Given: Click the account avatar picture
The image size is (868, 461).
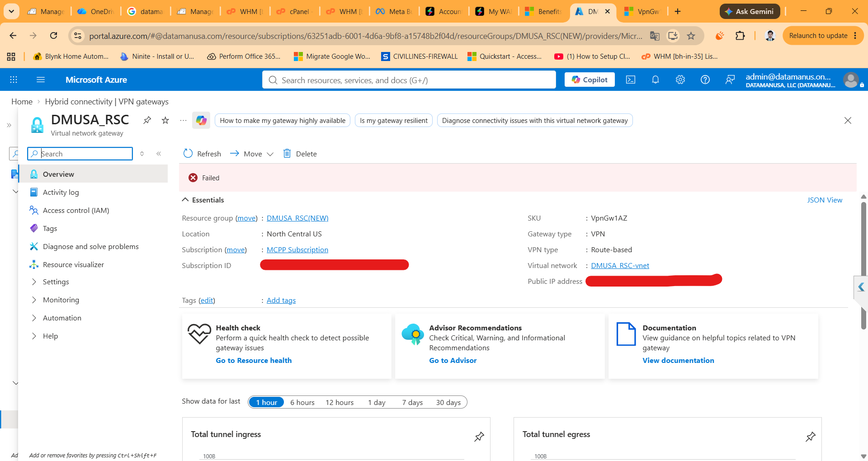Looking at the screenshot, I should pyautogui.click(x=851, y=80).
